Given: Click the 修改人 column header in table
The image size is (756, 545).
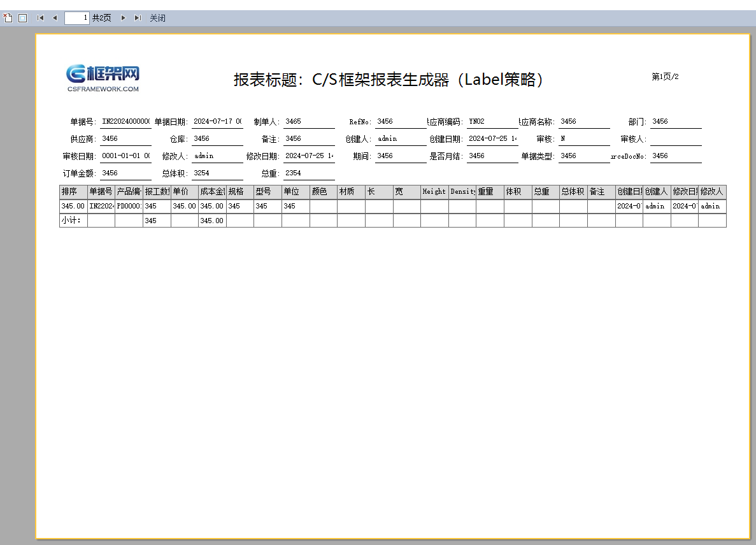Looking at the screenshot, I should tap(712, 192).
